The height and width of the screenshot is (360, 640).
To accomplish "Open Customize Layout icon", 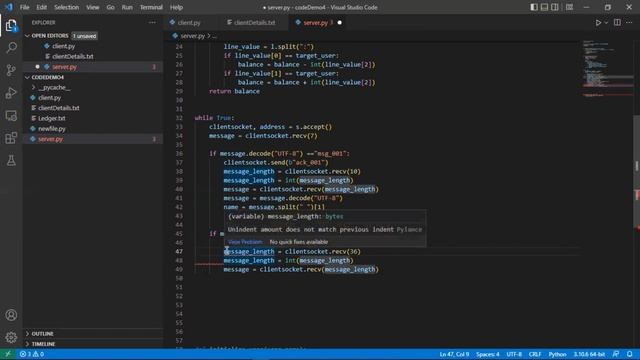I will click(569, 7).
